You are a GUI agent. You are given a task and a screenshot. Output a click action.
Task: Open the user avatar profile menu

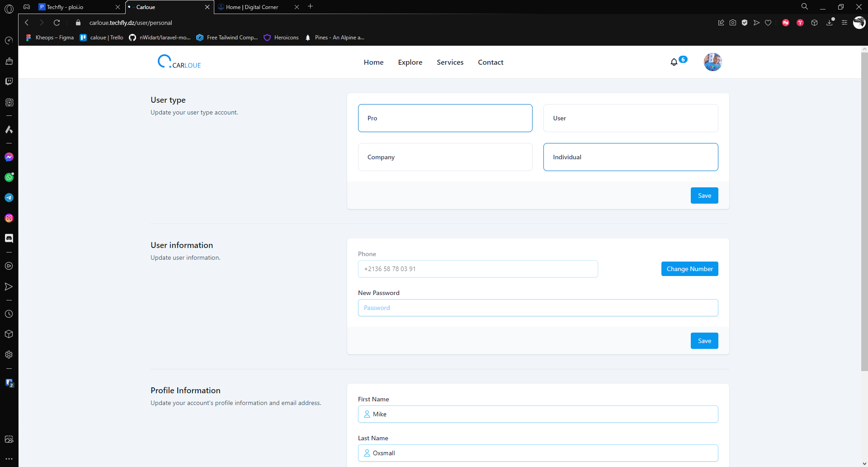pos(712,62)
